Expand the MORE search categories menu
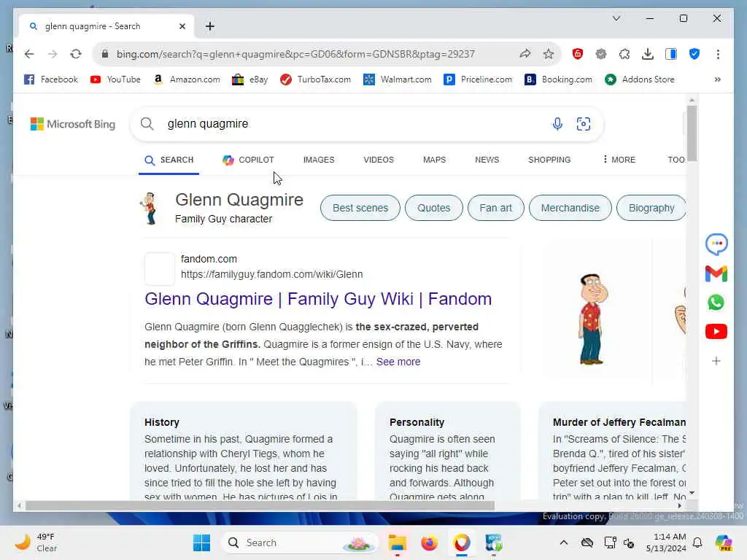 tap(619, 160)
